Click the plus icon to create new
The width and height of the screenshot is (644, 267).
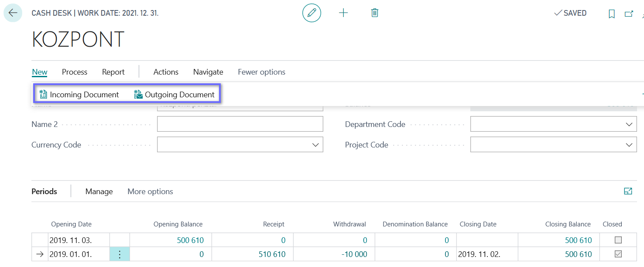pos(343,13)
